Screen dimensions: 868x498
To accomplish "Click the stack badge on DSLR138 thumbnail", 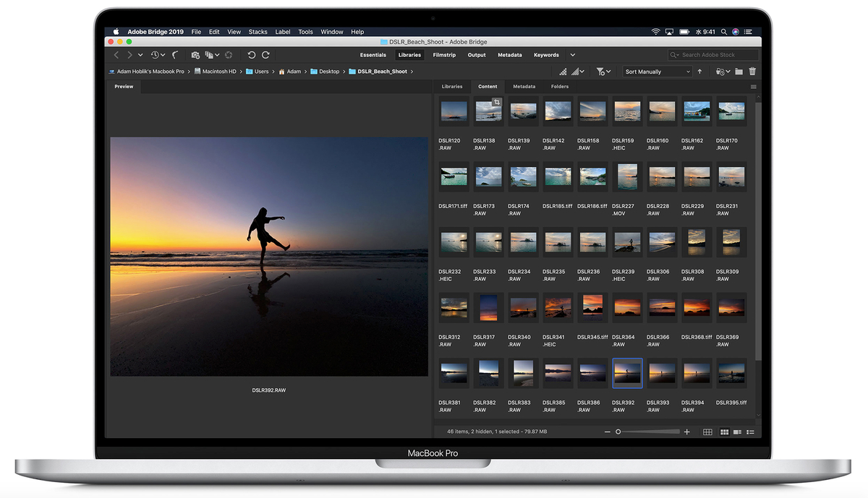I will click(x=497, y=103).
